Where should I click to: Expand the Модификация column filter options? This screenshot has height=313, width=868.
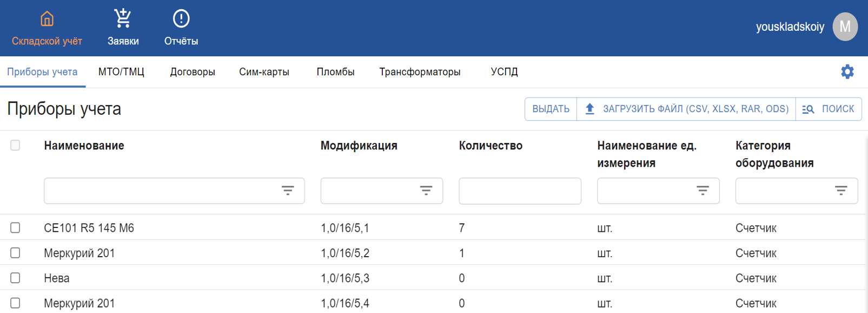point(426,191)
